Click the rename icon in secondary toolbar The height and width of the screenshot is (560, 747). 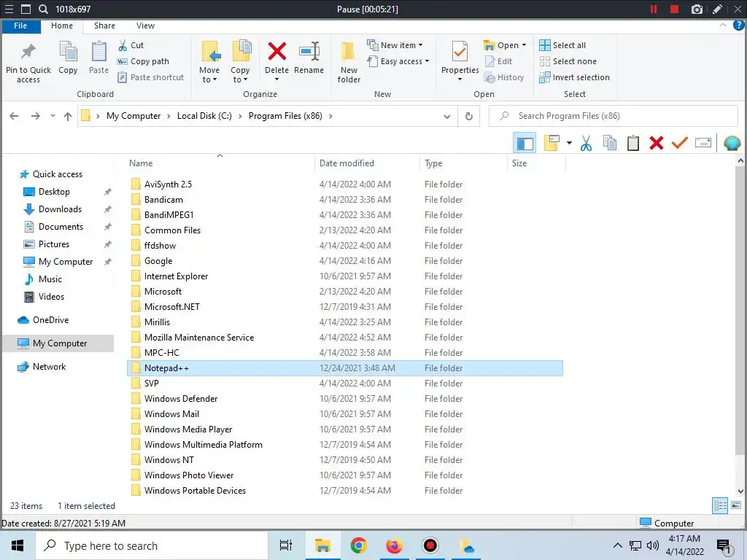tap(703, 143)
